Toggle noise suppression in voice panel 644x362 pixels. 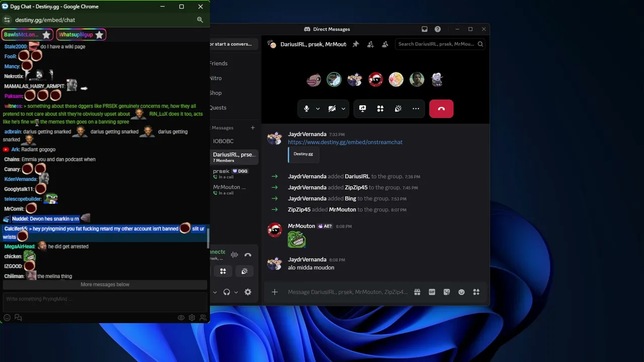pos(234,255)
